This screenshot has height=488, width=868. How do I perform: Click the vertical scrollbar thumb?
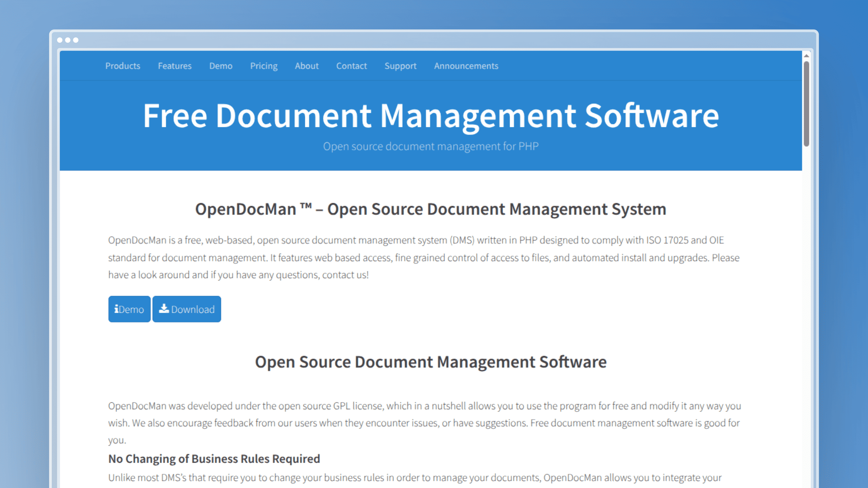click(807, 104)
